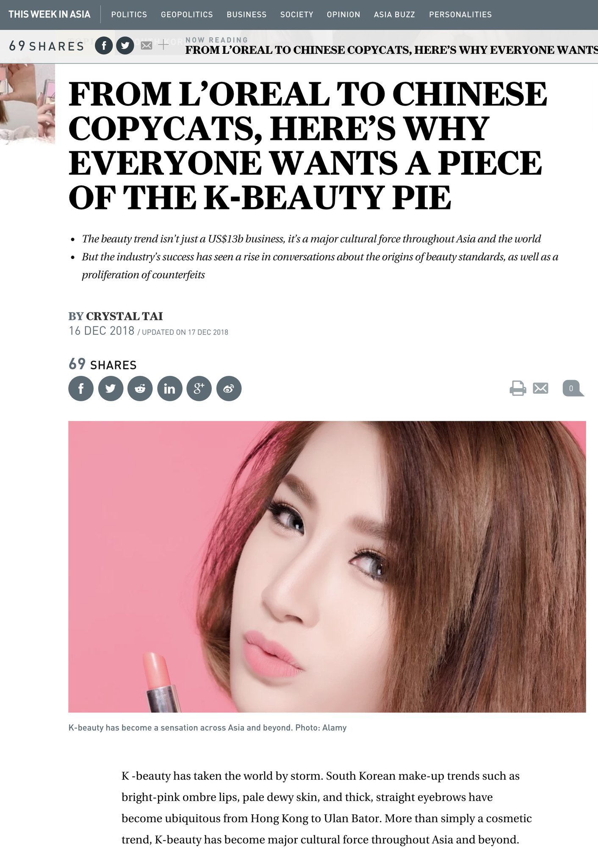Click Facebook icon in sticky share bar
This screenshot has height=868, width=598.
[104, 45]
